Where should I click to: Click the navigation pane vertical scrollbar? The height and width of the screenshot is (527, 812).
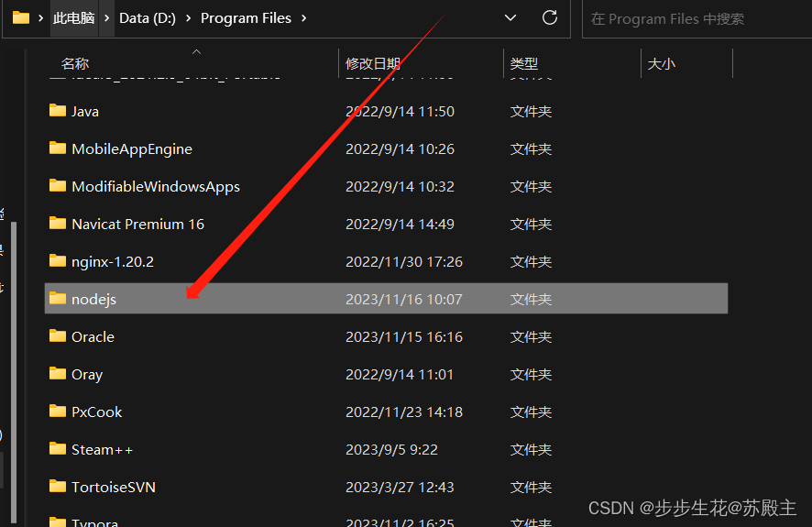tap(14, 373)
